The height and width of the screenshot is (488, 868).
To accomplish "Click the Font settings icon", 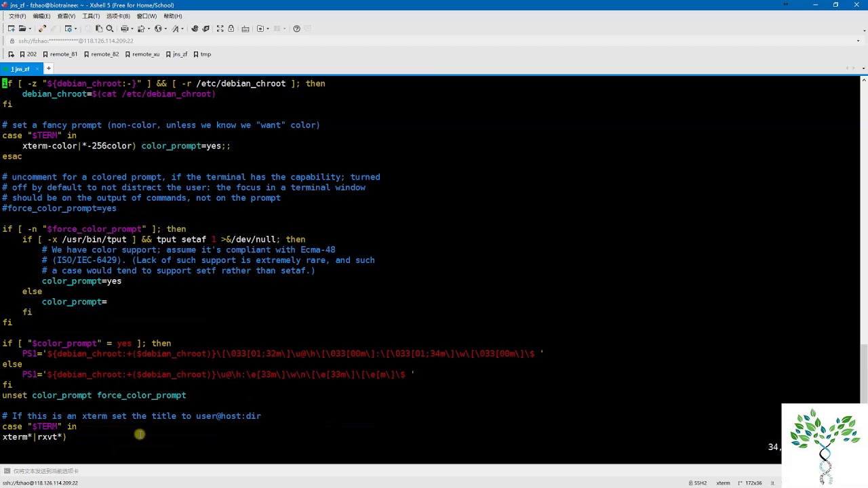I will coord(175,28).
